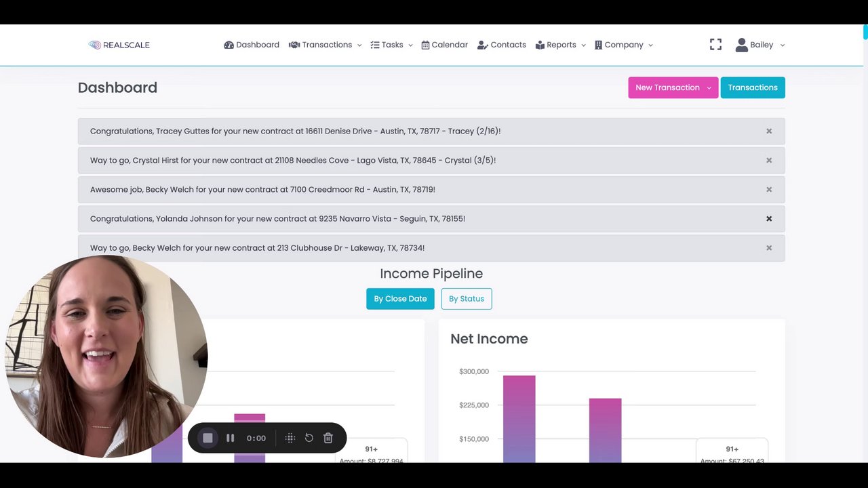Dismiss the 213 Clubhouse Dr notification
This screenshot has height=488, width=868.
tap(769, 247)
